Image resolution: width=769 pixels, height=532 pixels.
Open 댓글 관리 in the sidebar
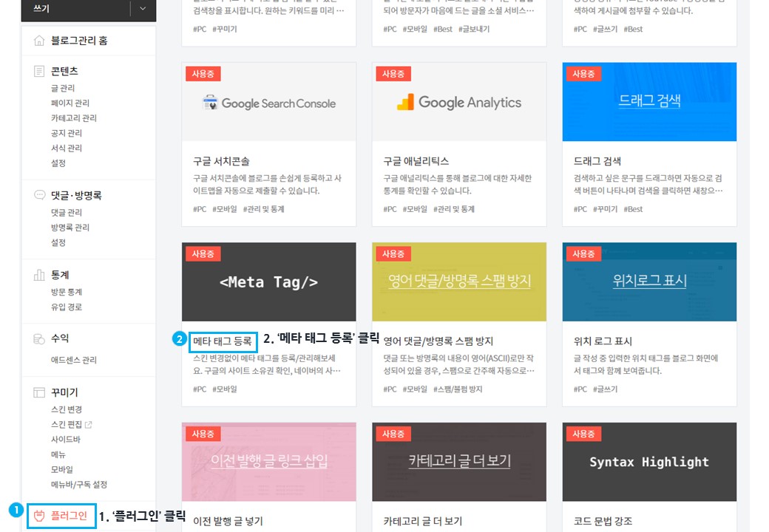coord(67,213)
